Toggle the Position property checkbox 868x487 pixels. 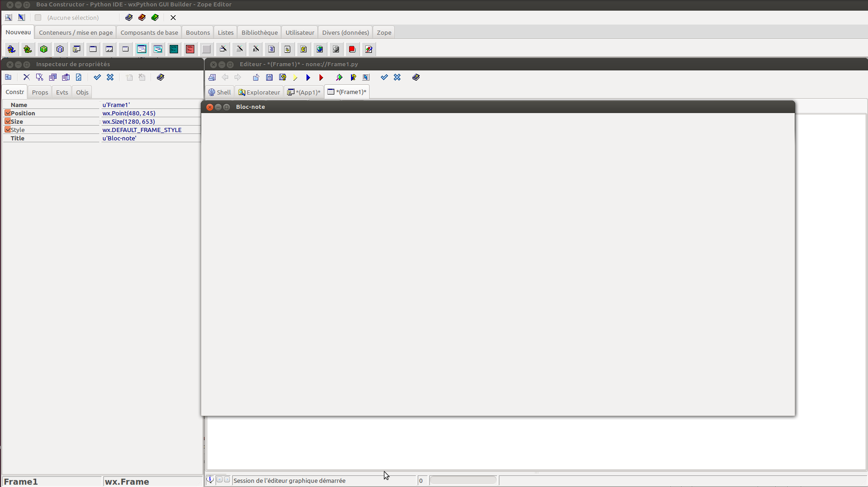click(x=8, y=113)
